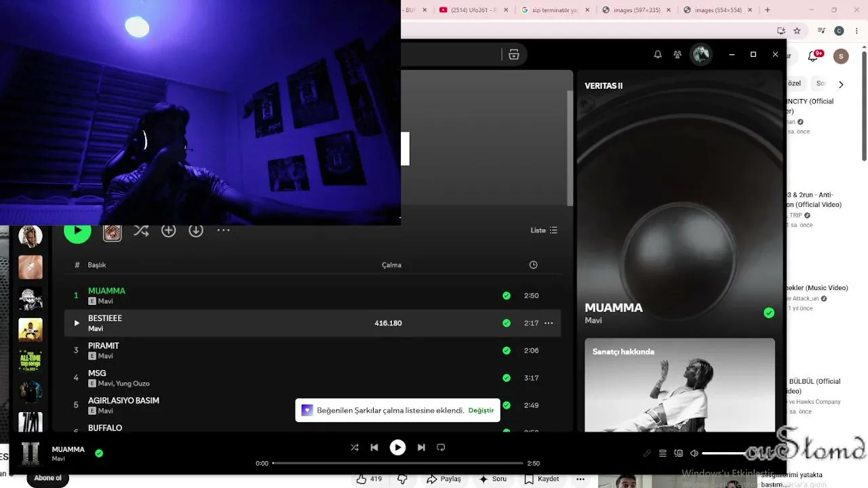Skip to next track
The image size is (868, 488).
pyautogui.click(x=421, y=447)
